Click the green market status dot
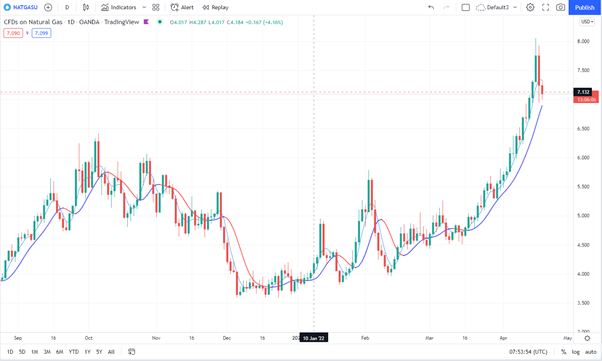The image size is (602, 361). click(x=160, y=22)
